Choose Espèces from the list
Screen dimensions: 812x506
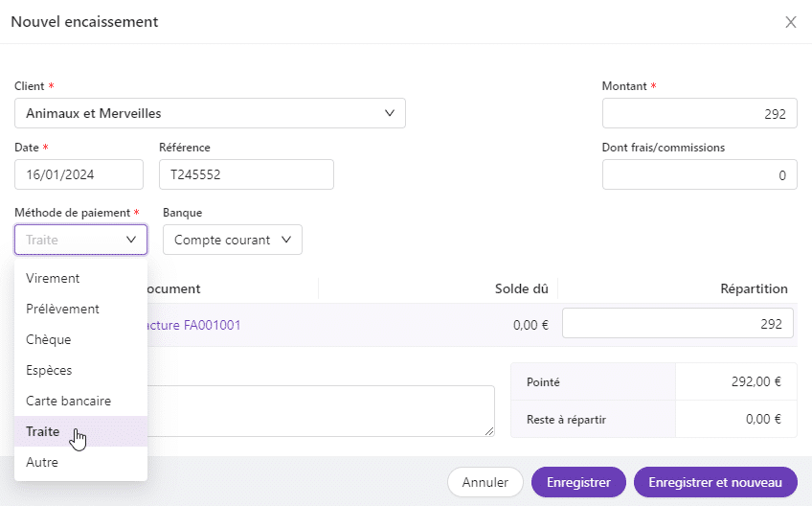coord(49,370)
